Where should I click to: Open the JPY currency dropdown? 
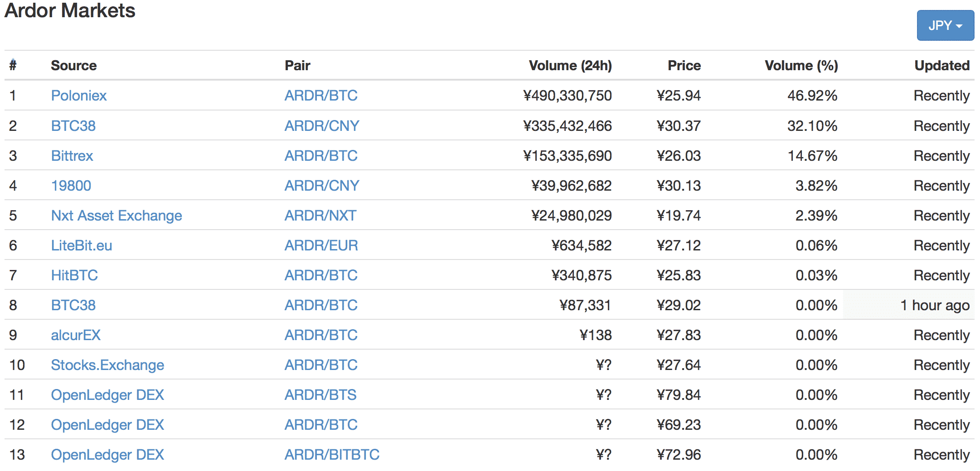coord(945,26)
